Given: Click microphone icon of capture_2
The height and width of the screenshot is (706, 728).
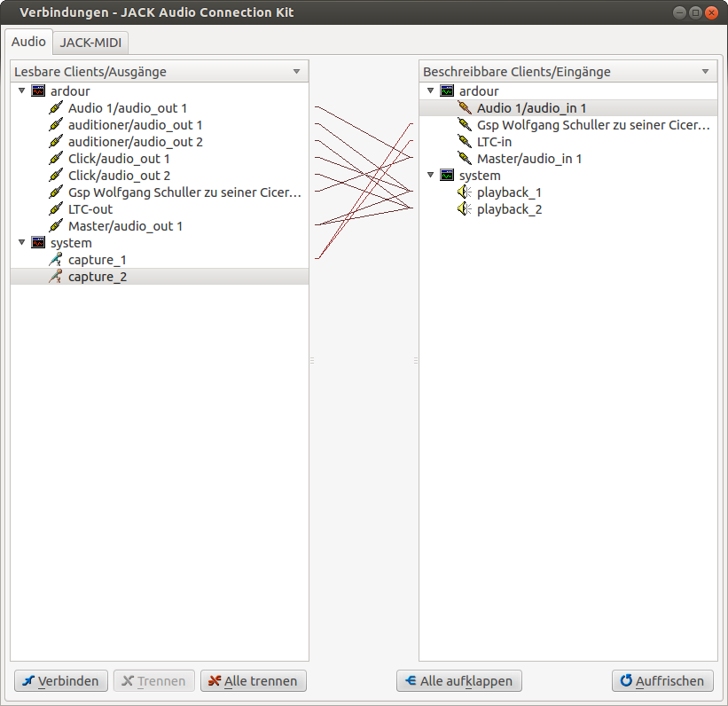Looking at the screenshot, I should click(56, 277).
